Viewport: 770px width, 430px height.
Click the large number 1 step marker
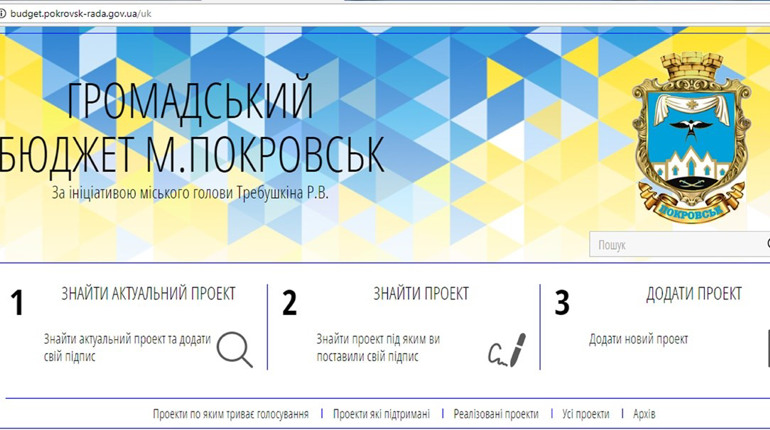click(x=17, y=303)
